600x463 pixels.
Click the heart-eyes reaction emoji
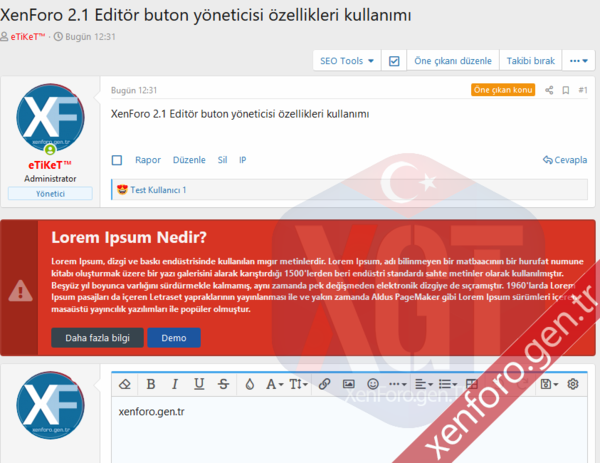pyautogui.click(x=122, y=189)
